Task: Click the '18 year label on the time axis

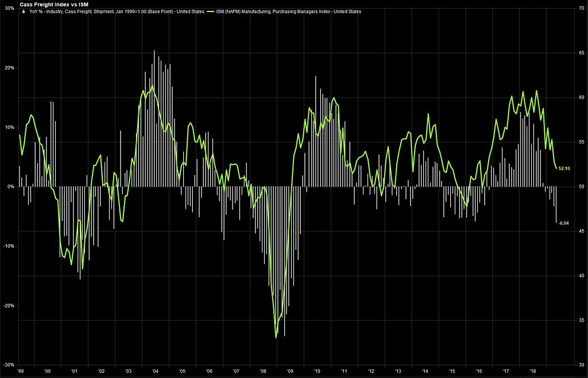Action: click(x=533, y=371)
